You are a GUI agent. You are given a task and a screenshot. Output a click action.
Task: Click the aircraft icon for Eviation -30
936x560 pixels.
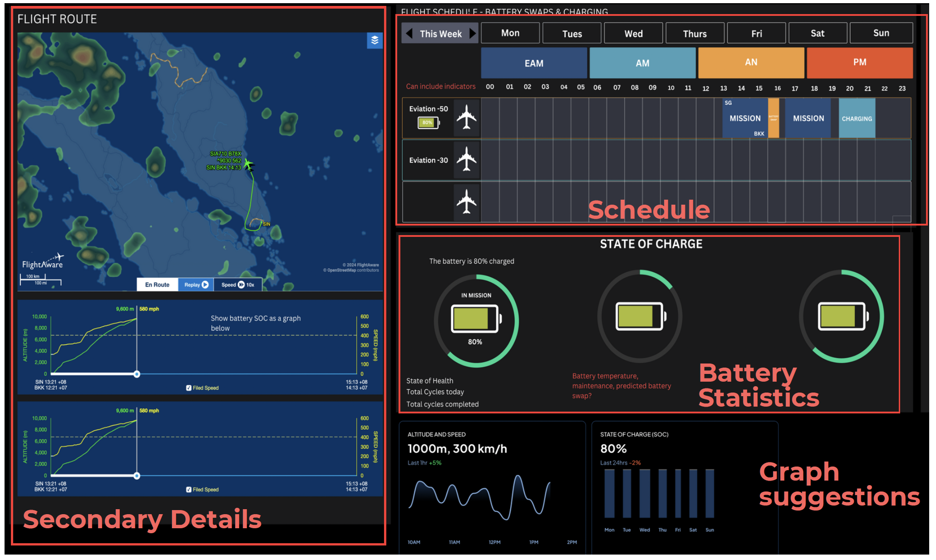(x=466, y=159)
